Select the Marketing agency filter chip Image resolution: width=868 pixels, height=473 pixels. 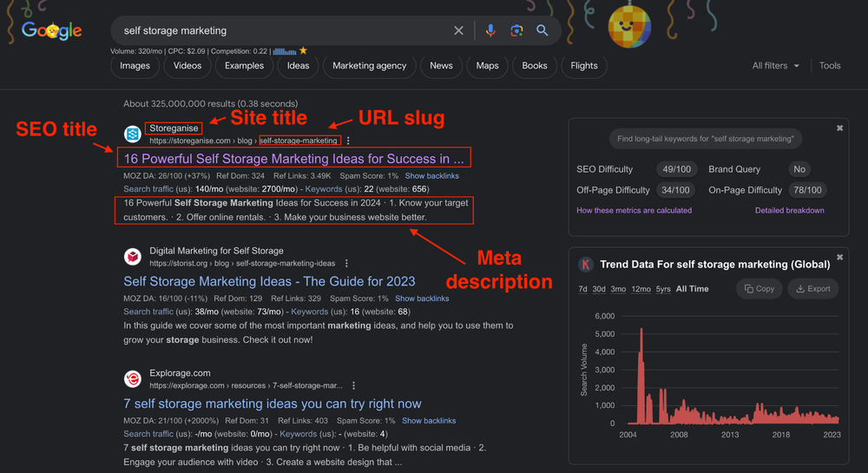[369, 66]
